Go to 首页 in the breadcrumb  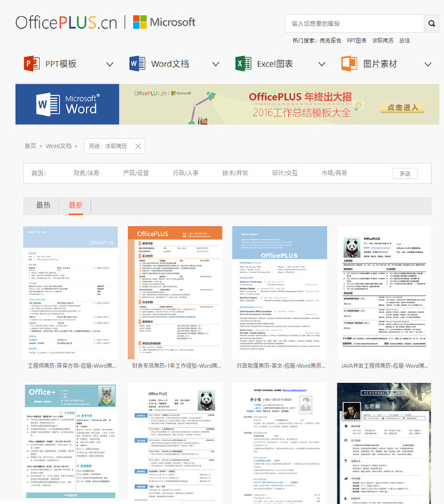tap(30, 146)
